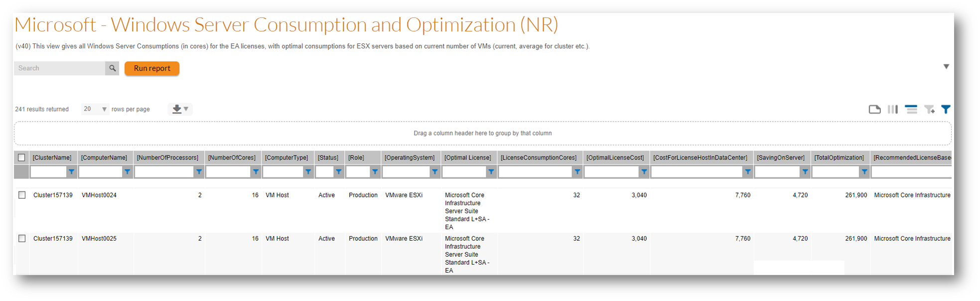980x301 pixels.
Task: Click the group-by drop area
Action: (x=482, y=133)
